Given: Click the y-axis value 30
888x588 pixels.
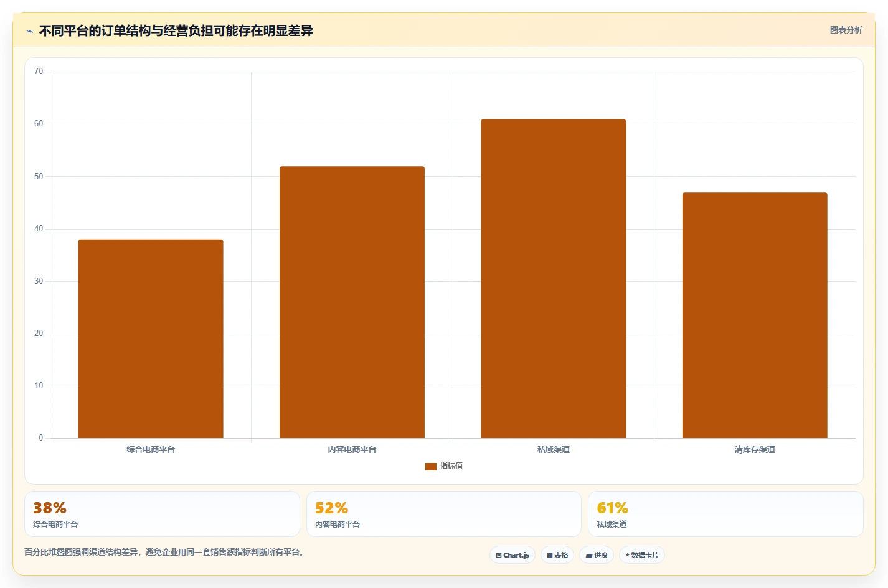Looking at the screenshot, I should pos(39,281).
